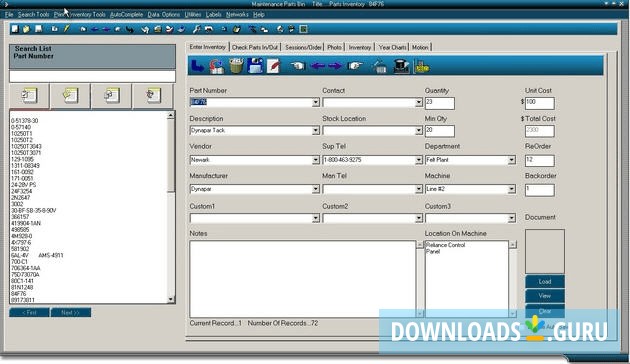
Task: Click the large floppy disk save icon
Action: (255, 66)
